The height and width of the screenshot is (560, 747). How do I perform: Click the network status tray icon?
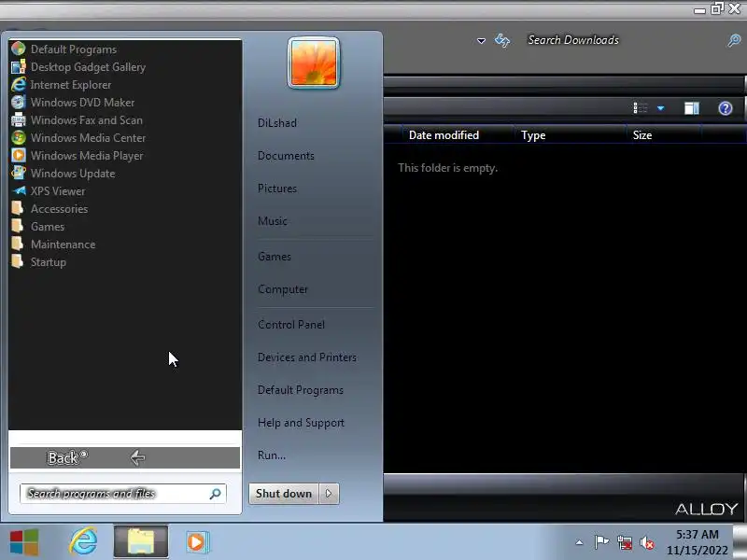pos(625,542)
